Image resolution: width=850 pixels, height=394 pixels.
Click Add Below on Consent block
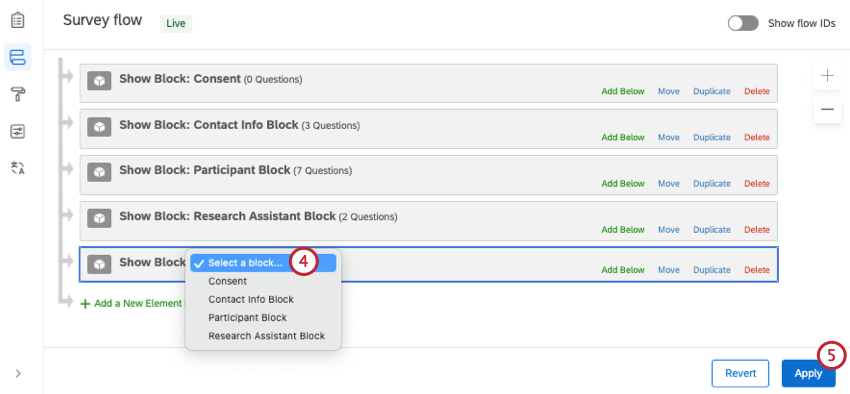coord(623,92)
